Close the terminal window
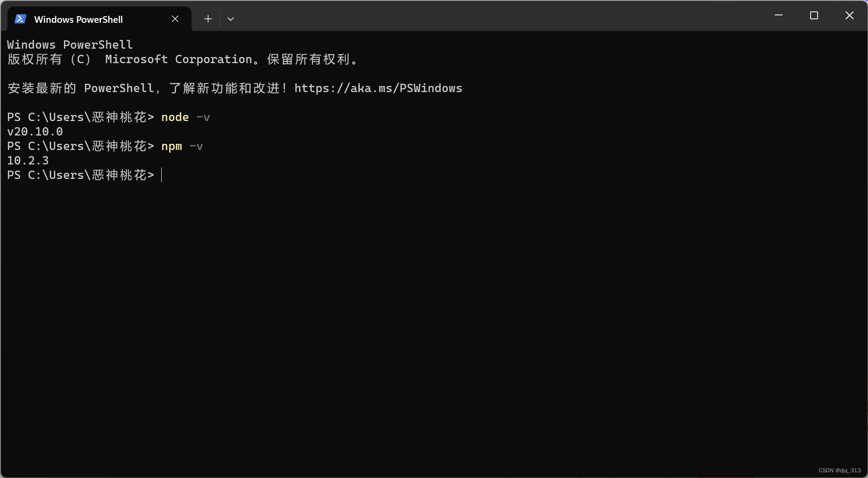 point(849,15)
